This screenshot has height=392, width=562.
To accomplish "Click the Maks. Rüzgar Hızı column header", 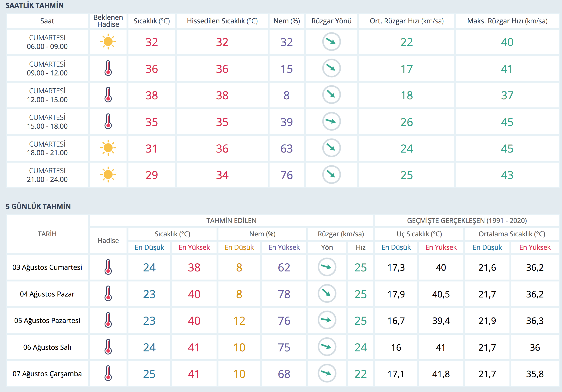I will 507,21.
